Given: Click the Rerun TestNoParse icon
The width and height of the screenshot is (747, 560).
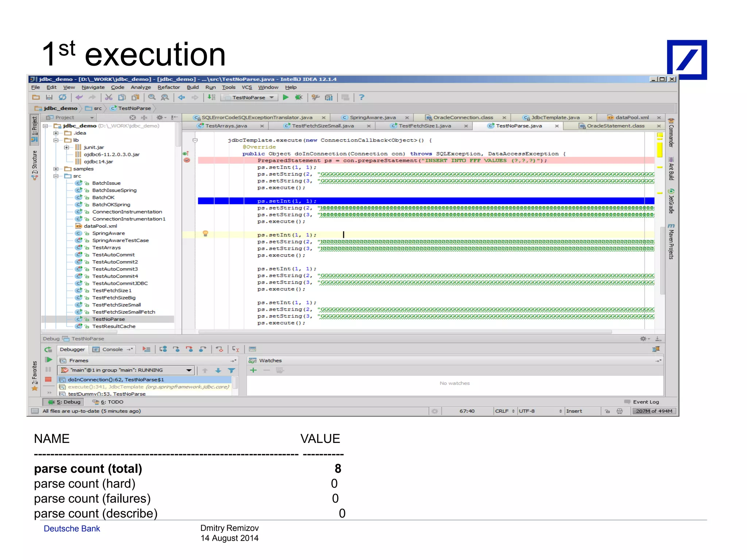Looking at the screenshot, I should click(x=48, y=350).
